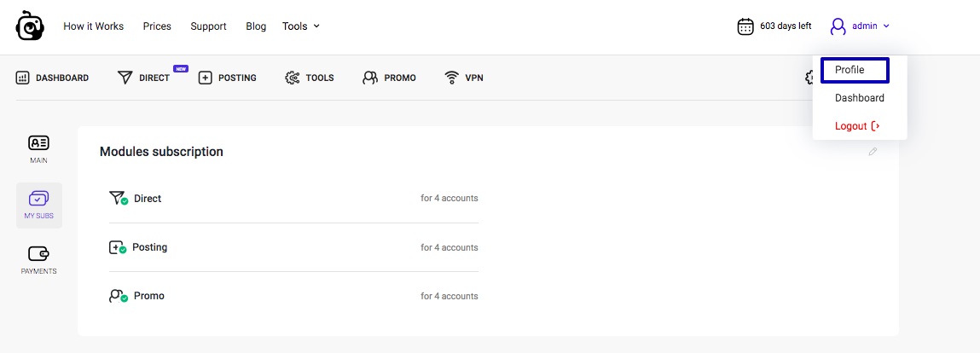
Task: Switch to the Posting navigation tab
Action: pos(228,78)
